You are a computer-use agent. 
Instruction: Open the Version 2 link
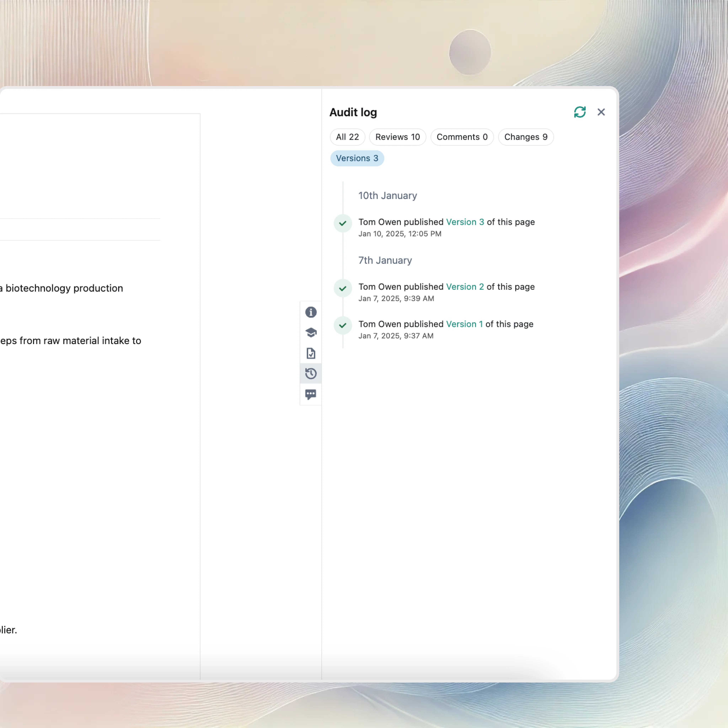[465, 287]
